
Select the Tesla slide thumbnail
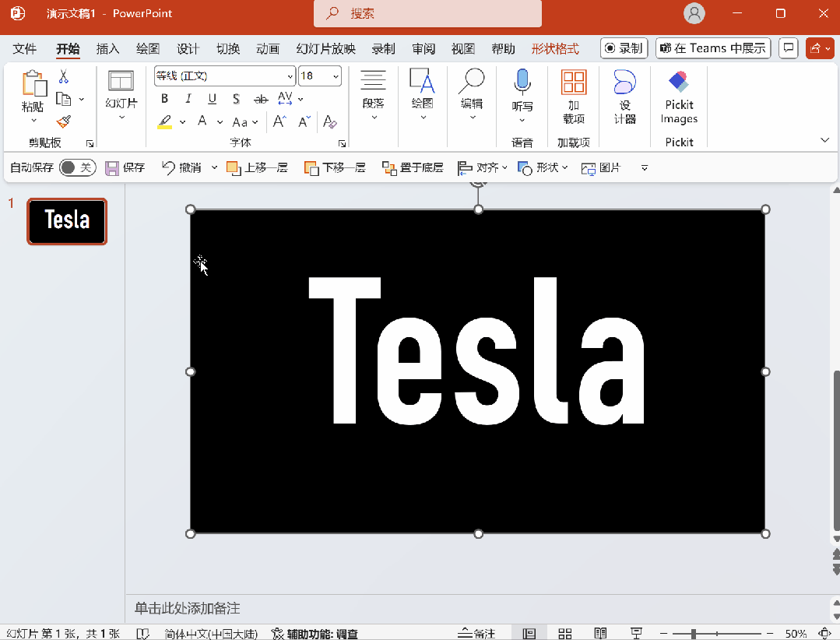[x=67, y=221]
